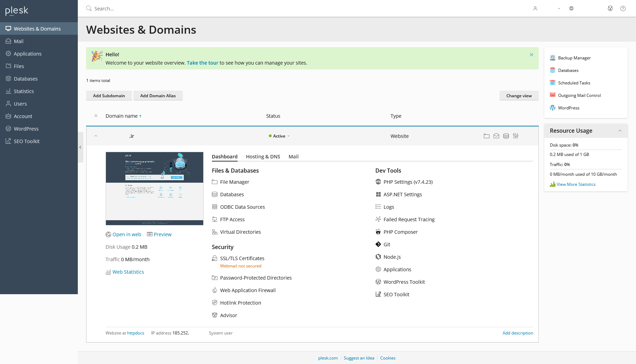Switch to the Hosting & DNS tab
Image resolution: width=636 pixels, height=364 pixels.
click(263, 157)
